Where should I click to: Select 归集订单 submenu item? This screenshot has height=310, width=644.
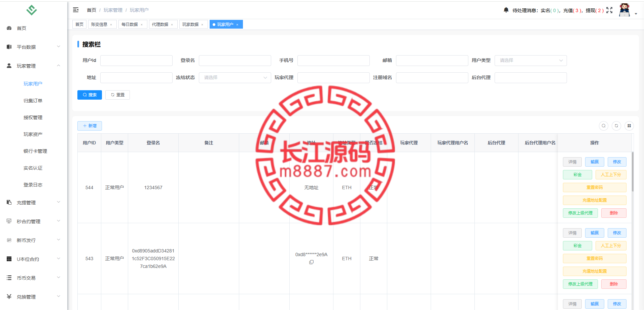point(33,101)
